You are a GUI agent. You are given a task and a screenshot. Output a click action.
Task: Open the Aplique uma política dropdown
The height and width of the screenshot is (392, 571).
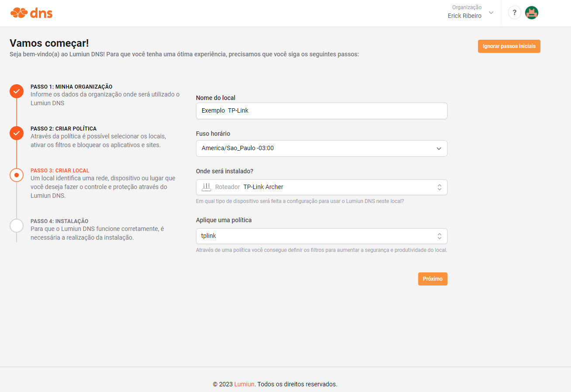321,236
